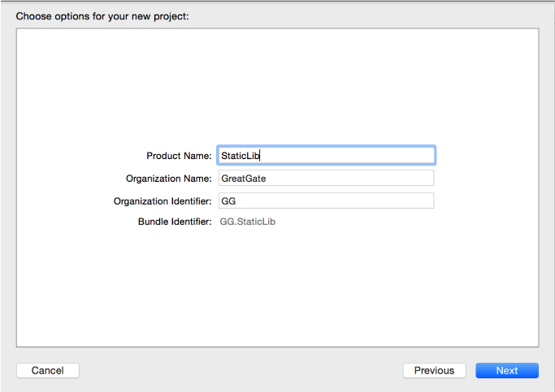Focus the Product Name text field
Image resolution: width=555 pixels, height=392 pixels.
[x=326, y=155]
